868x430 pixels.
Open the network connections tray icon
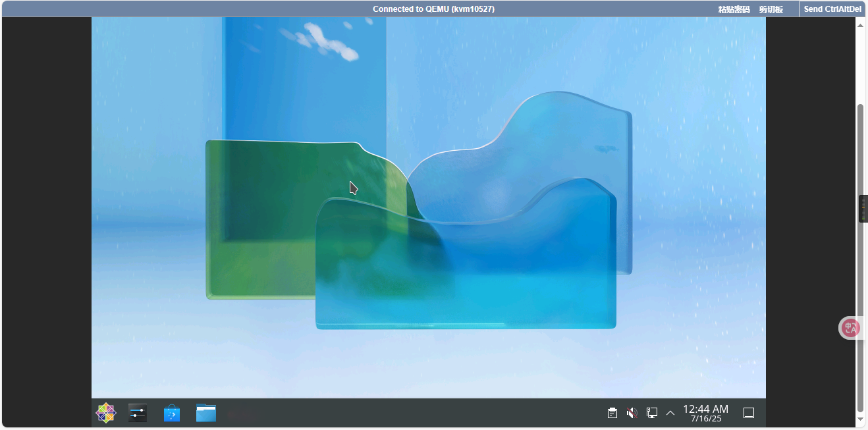[x=652, y=413]
